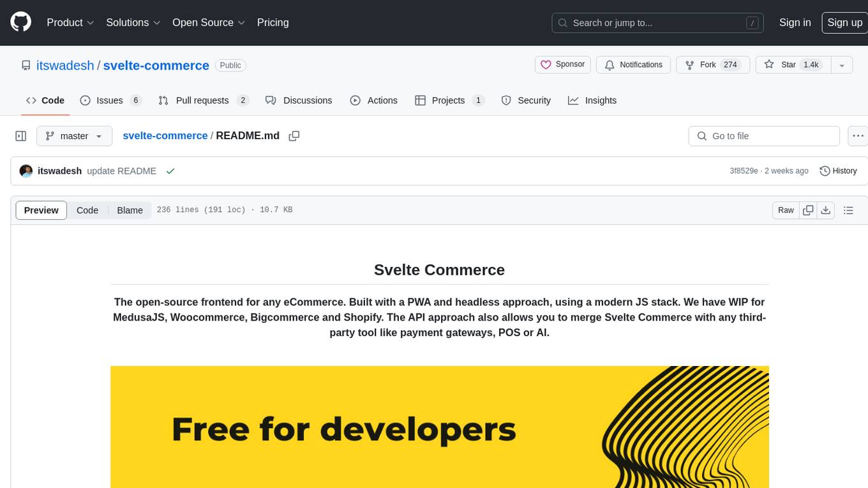The height and width of the screenshot is (488, 868).
Task: Expand the file tree side panel
Action: point(20,136)
